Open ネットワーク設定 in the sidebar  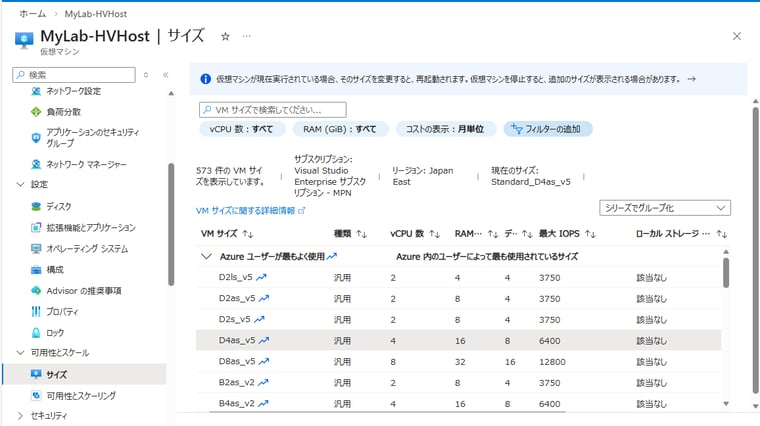tap(73, 91)
